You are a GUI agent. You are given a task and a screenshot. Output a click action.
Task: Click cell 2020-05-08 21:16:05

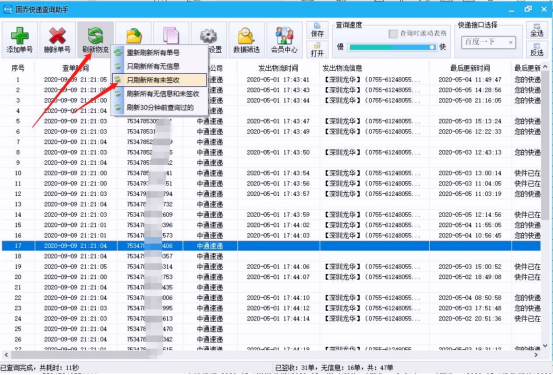click(x=470, y=101)
